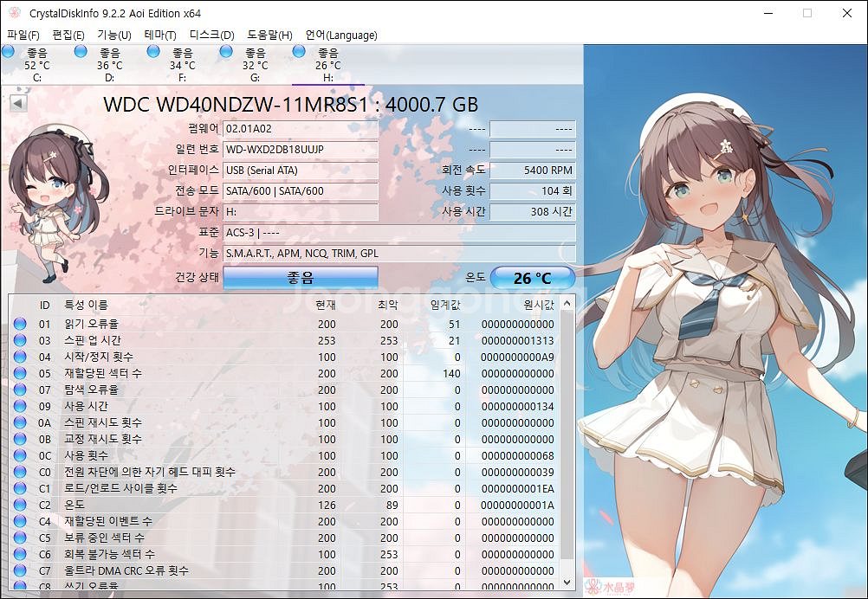The image size is (868, 599).
Task: Select the 스핀 업 시간 attribute name
Action: pos(93,340)
